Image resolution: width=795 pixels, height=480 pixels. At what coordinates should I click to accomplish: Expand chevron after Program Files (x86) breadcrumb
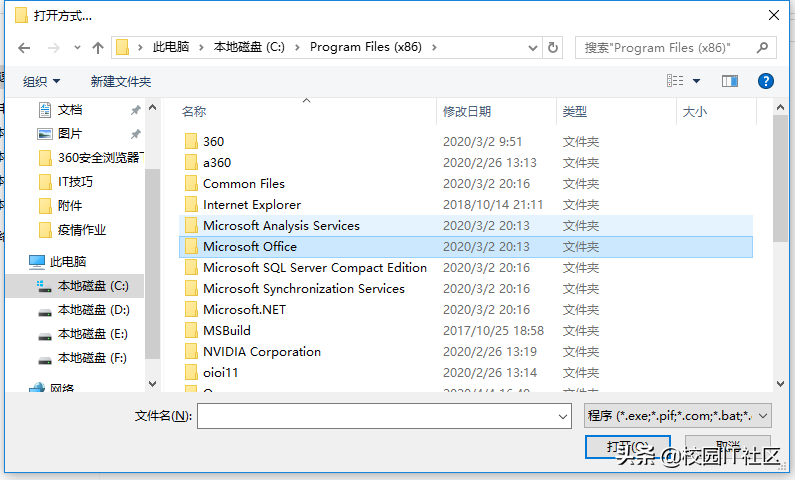point(434,47)
